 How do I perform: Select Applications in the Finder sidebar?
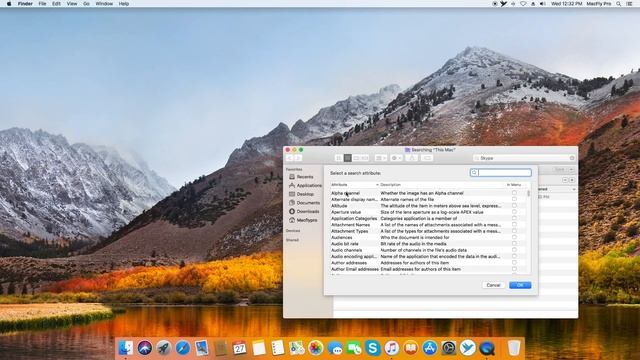(305, 185)
